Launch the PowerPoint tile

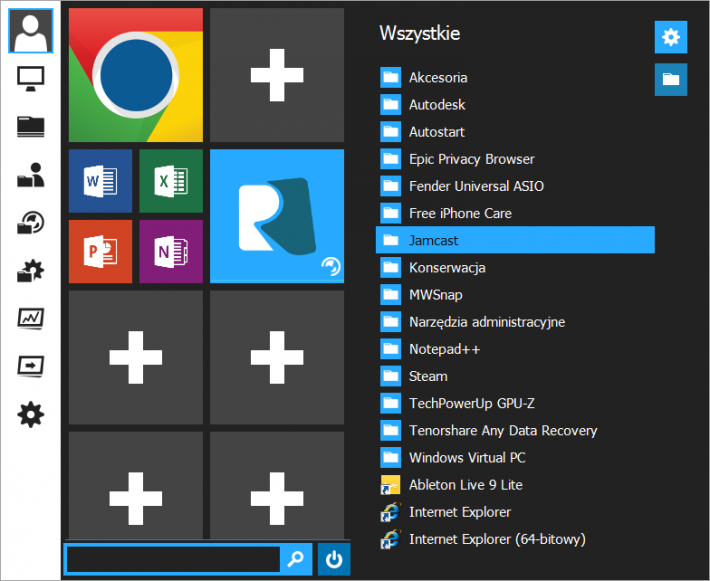pyautogui.click(x=101, y=252)
